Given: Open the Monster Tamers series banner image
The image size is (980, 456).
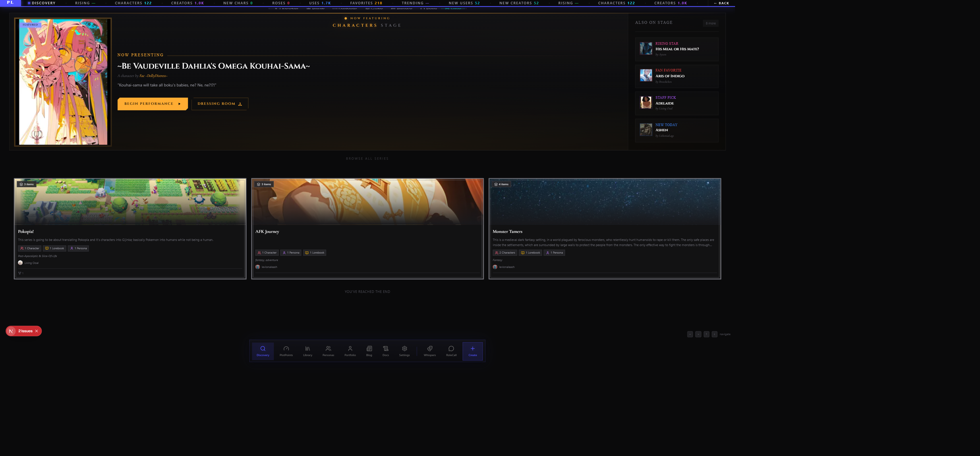Looking at the screenshot, I should pos(605,202).
